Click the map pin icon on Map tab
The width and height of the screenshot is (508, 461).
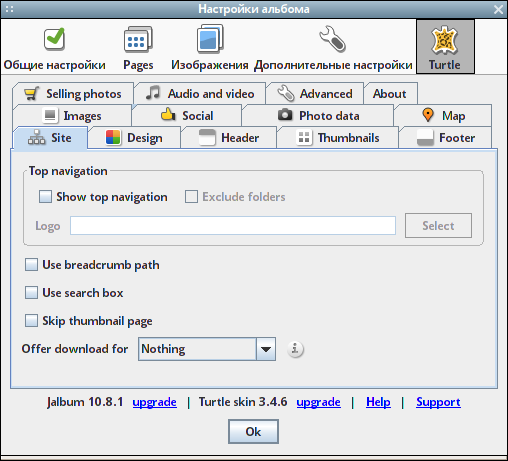coord(428,115)
